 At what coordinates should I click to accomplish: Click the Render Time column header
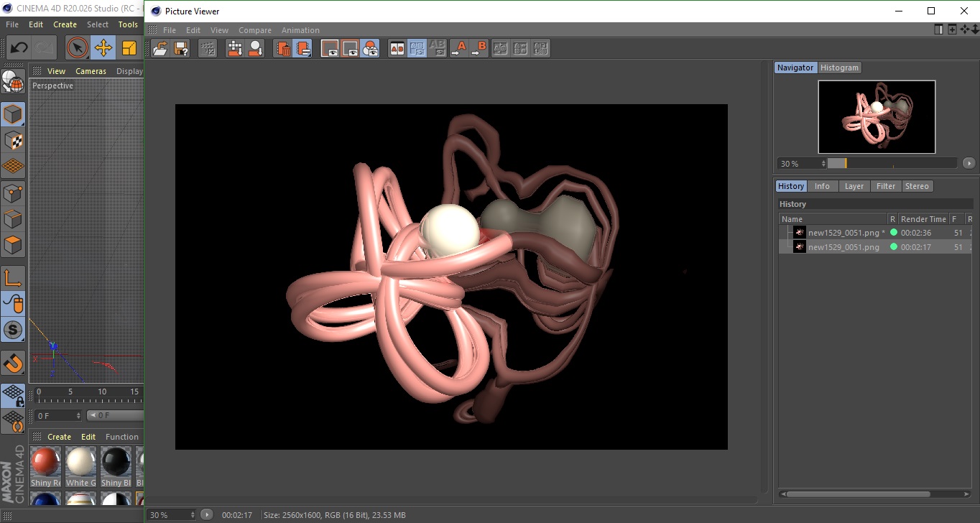923,219
